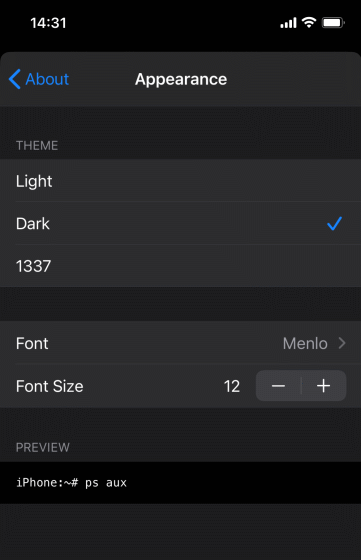
Task: Tap the Appearance title header
Action: tap(181, 79)
